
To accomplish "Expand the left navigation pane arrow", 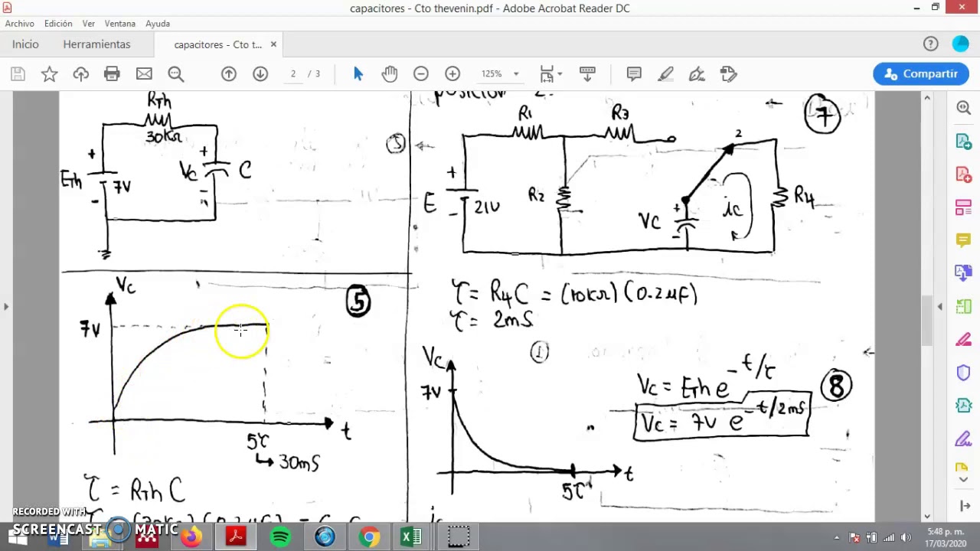I will [6, 307].
